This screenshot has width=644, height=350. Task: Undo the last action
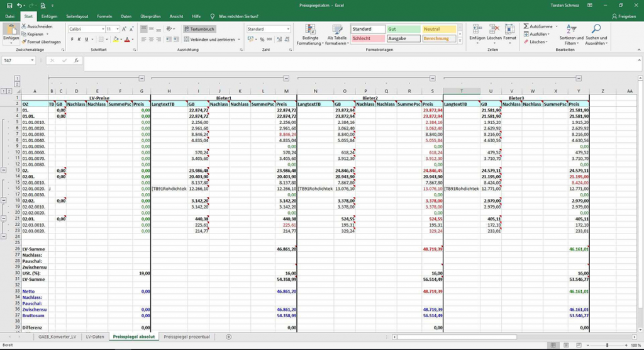[19, 6]
